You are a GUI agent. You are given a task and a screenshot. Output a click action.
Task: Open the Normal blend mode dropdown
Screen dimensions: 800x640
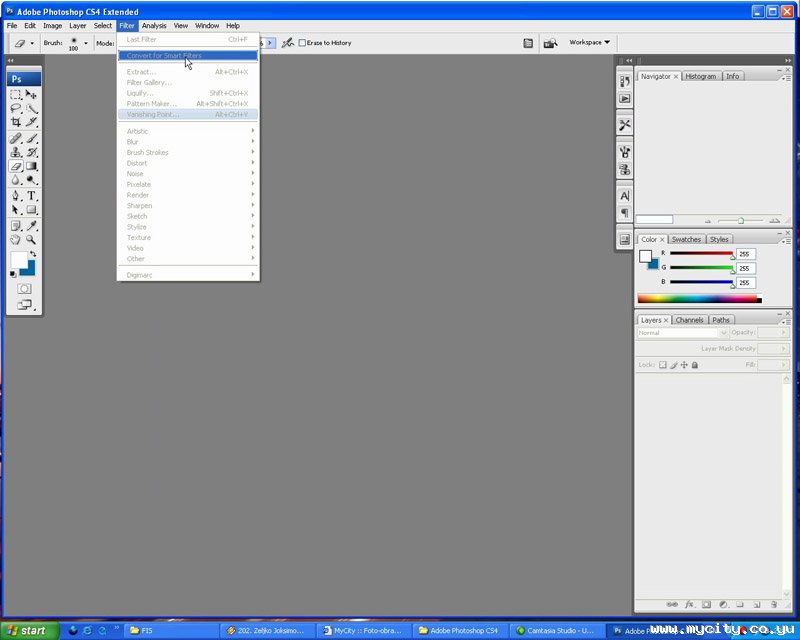pyautogui.click(x=683, y=333)
